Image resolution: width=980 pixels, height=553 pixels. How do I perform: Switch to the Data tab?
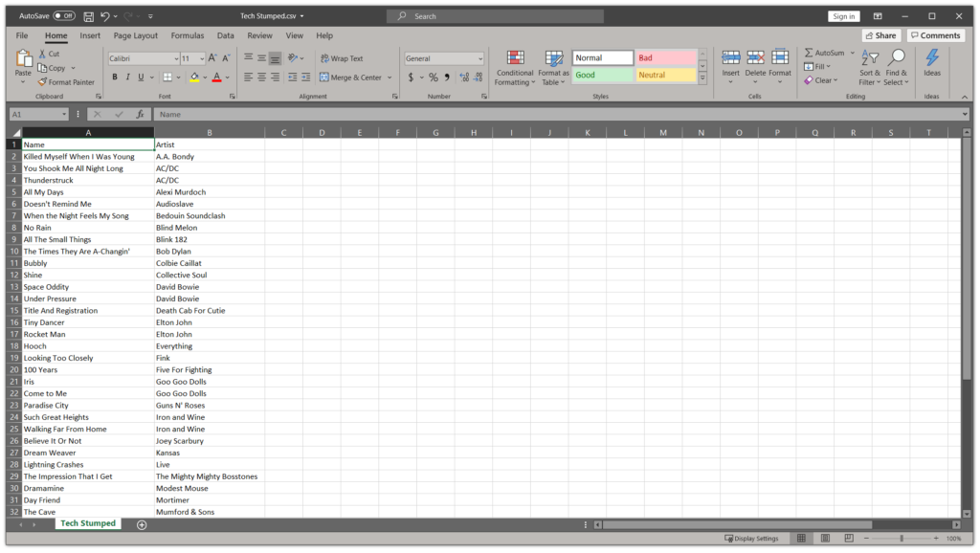click(x=226, y=35)
